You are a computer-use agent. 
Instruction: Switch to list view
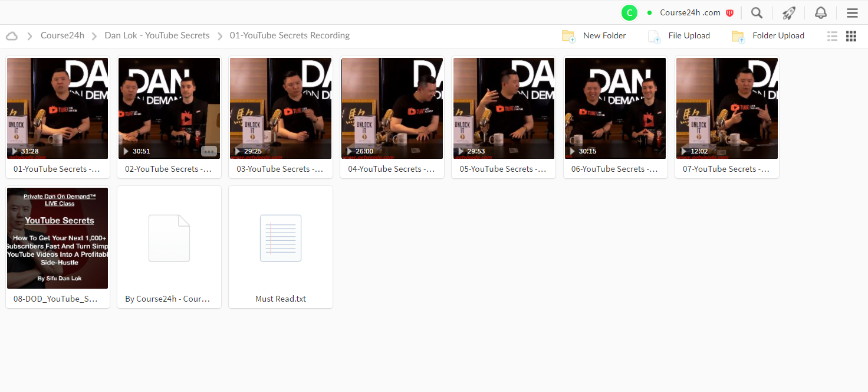point(832,36)
